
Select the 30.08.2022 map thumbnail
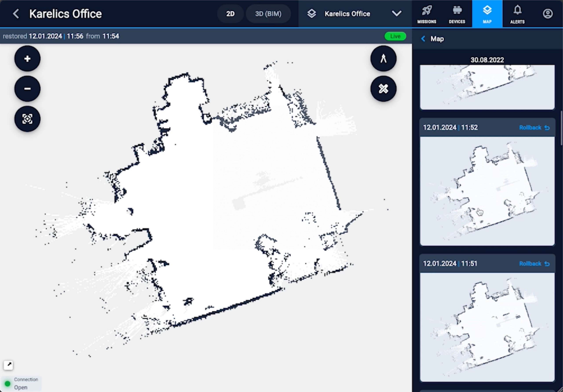(487, 87)
